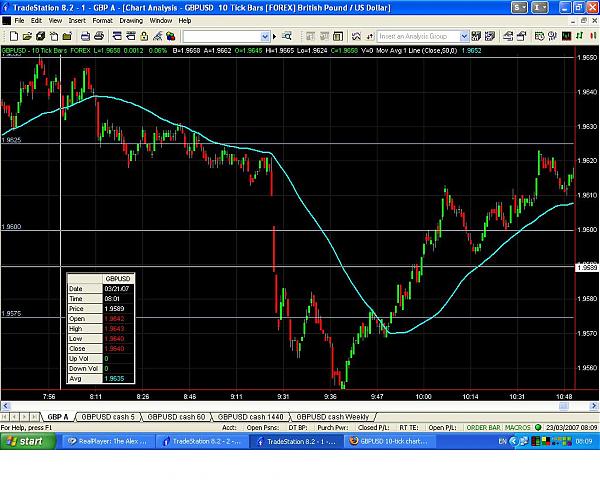Switch to the GBPUSD cash Weekly tab

click(333, 417)
